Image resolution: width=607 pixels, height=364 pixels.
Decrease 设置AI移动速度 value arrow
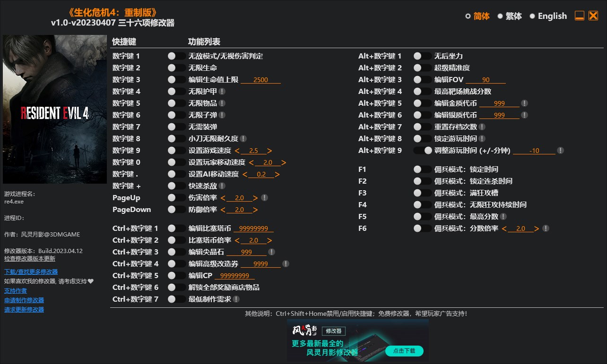pos(245,174)
